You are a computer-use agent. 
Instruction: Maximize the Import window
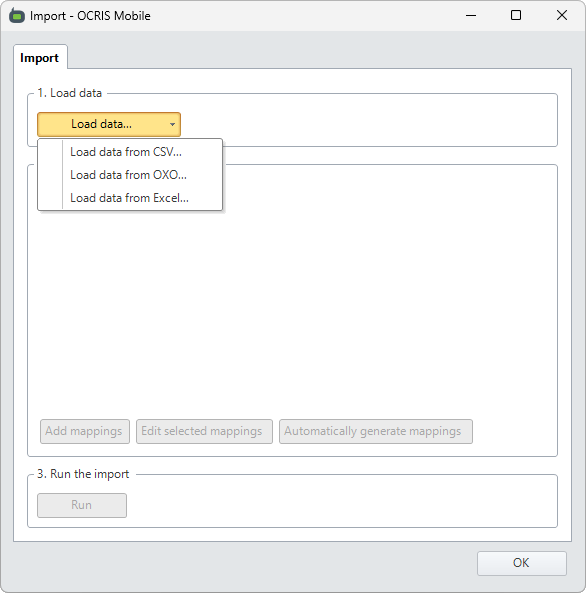pos(516,16)
